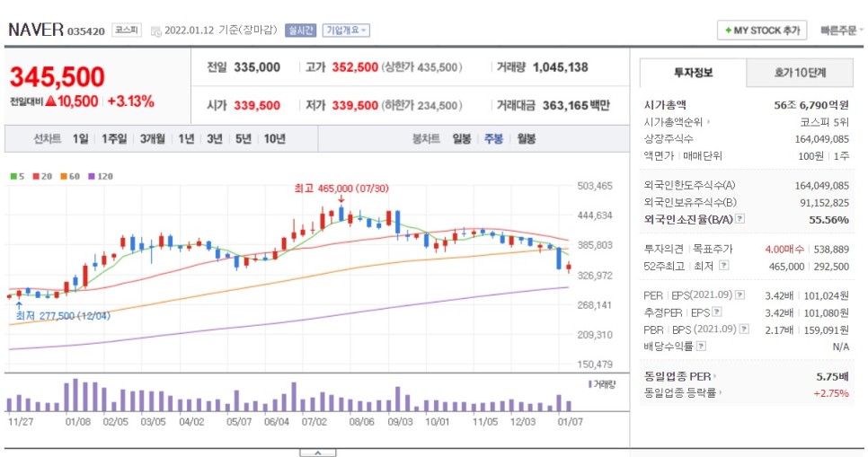Click the 최고 465,000 (07/30) chart marker
868x457 pixels.
tap(341, 189)
